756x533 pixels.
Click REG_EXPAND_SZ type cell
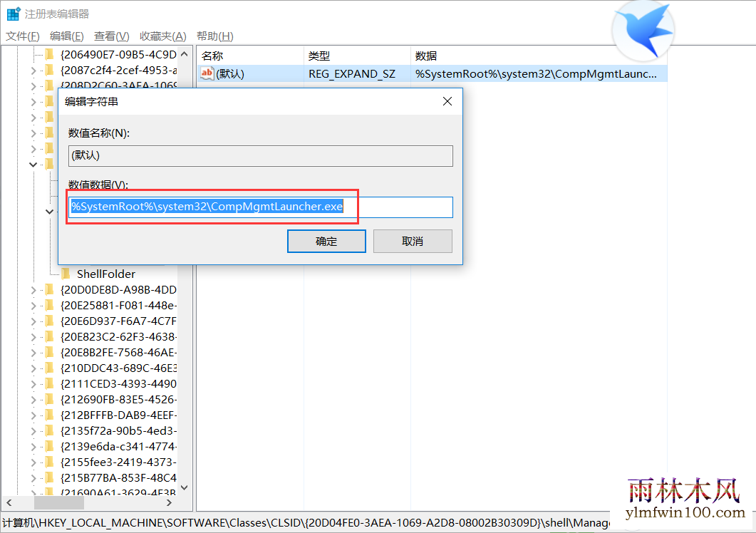[352, 74]
